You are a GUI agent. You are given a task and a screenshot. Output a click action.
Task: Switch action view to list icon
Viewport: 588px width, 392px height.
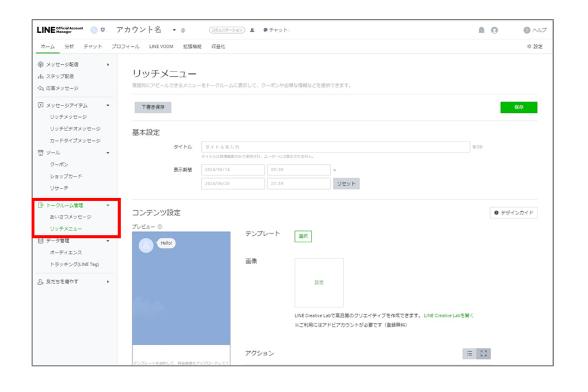469,353
